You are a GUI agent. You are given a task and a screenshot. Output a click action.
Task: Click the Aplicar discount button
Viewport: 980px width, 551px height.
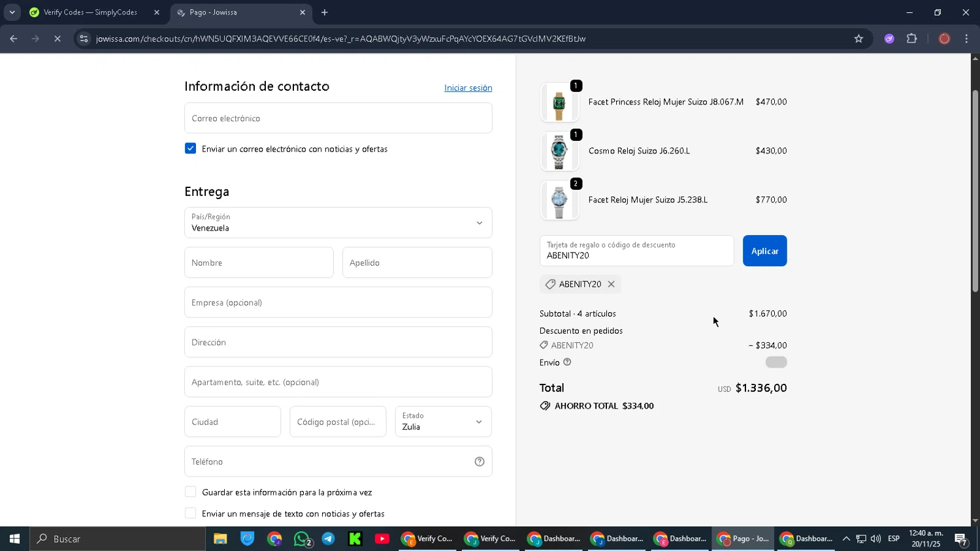pyautogui.click(x=765, y=251)
